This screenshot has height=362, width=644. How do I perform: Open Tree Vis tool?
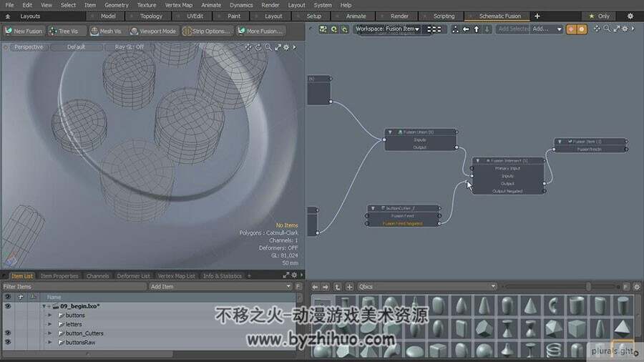67,31
